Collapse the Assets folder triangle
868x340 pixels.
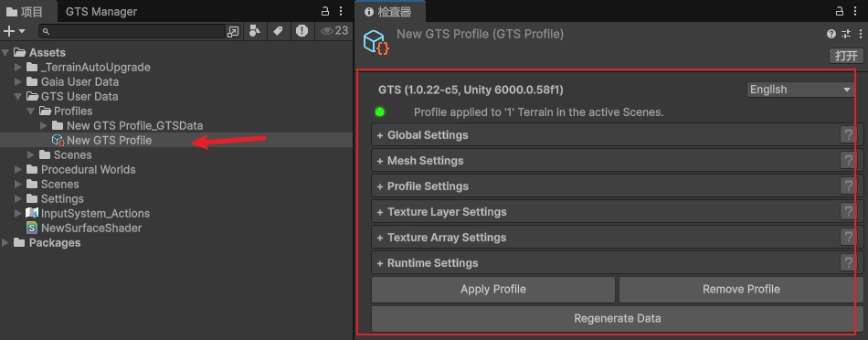(5, 53)
